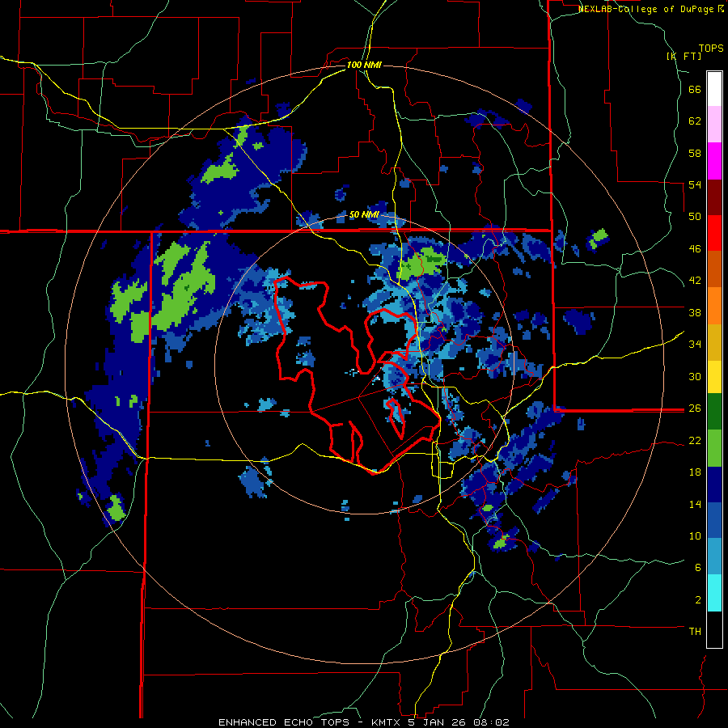The width and height of the screenshot is (728, 728).
Task: Click the KMTX station identifier in caption
Action: [385, 722]
